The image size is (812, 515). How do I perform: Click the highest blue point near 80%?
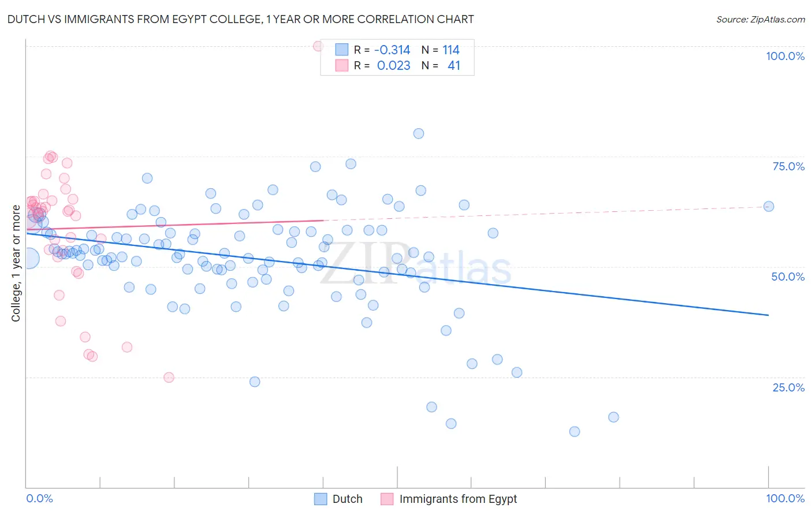coord(419,133)
